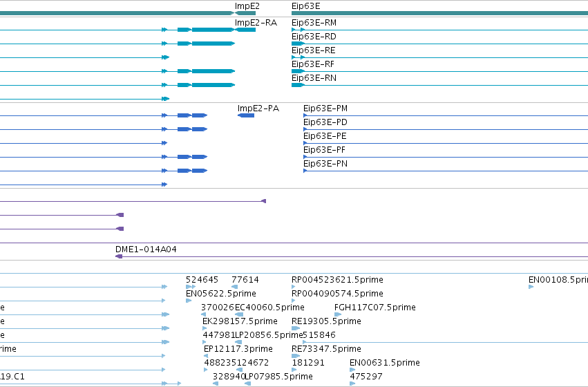Click the 488235 EST label

(x=220, y=363)
